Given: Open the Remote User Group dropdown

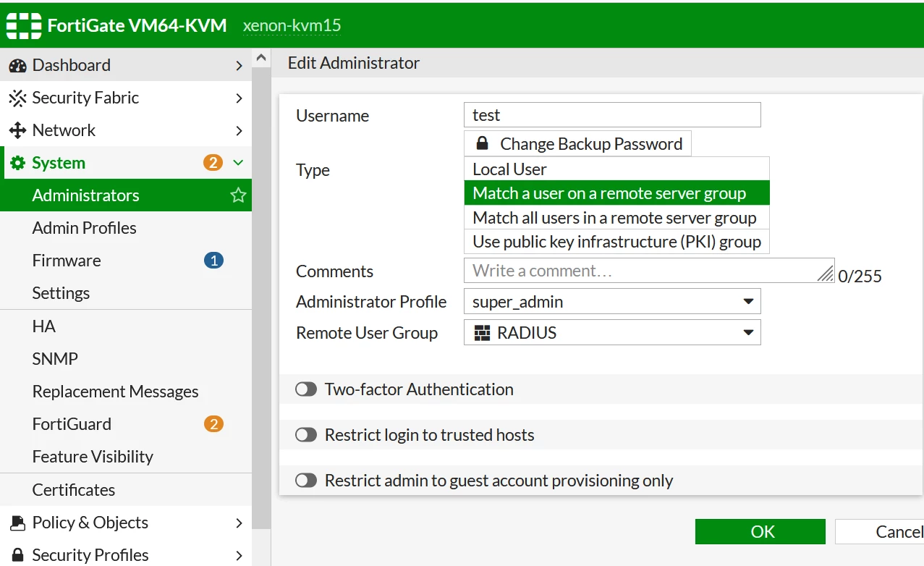Looking at the screenshot, I should [x=612, y=333].
